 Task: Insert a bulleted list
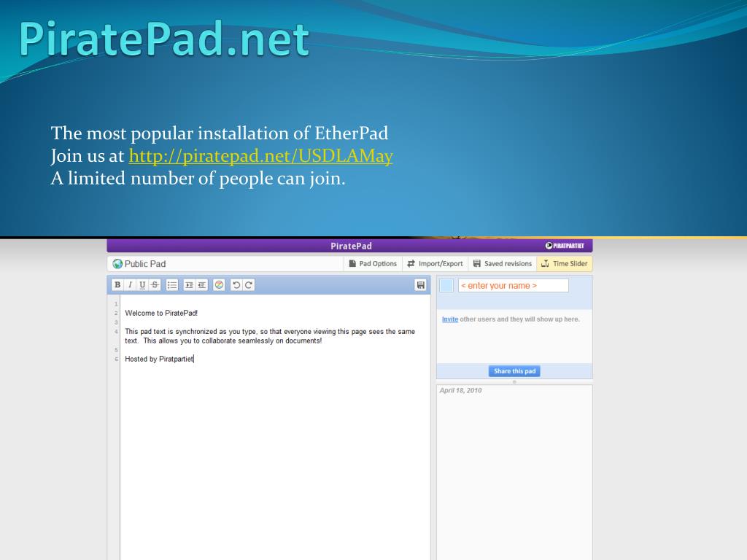pyautogui.click(x=172, y=285)
